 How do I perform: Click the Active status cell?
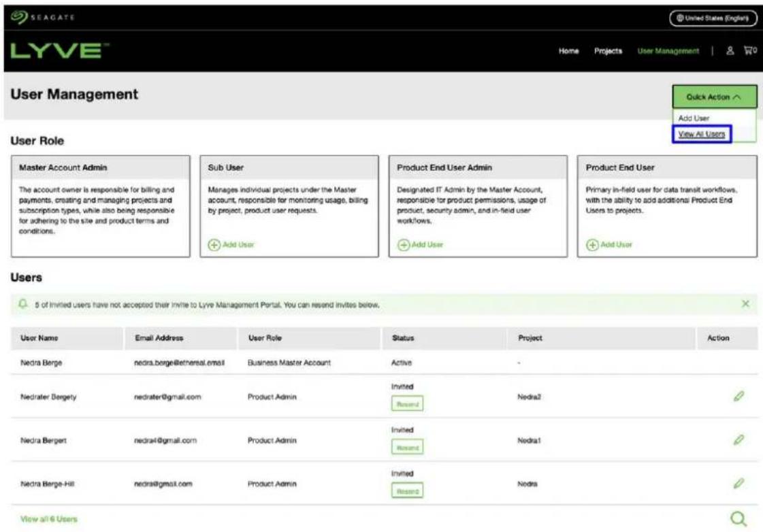pos(402,363)
